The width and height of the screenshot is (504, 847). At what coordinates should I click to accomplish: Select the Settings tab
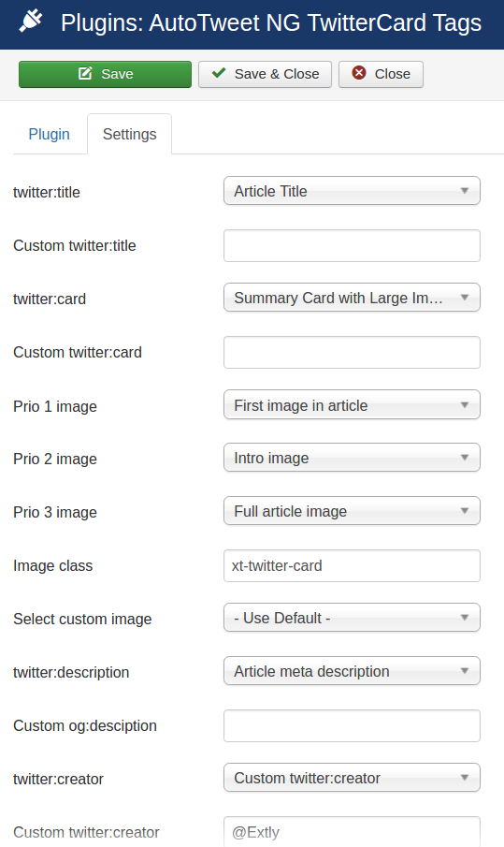pyautogui.click(x=130, y=134)
